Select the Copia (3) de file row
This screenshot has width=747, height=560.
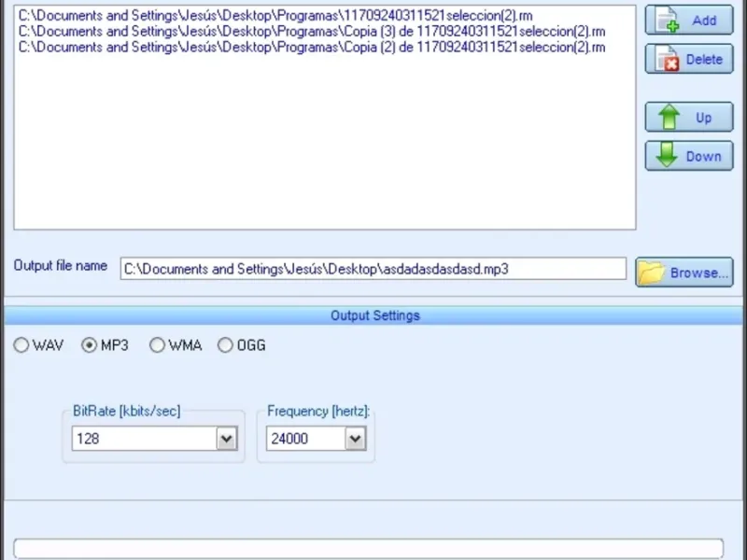312,32
